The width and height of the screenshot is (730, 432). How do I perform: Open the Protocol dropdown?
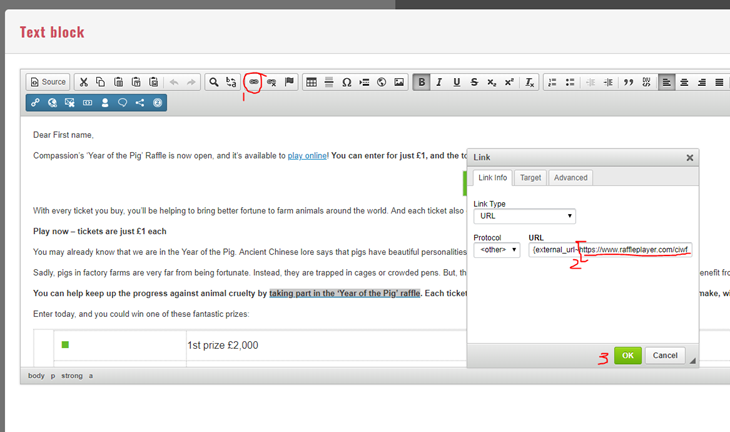pos(496,250)
